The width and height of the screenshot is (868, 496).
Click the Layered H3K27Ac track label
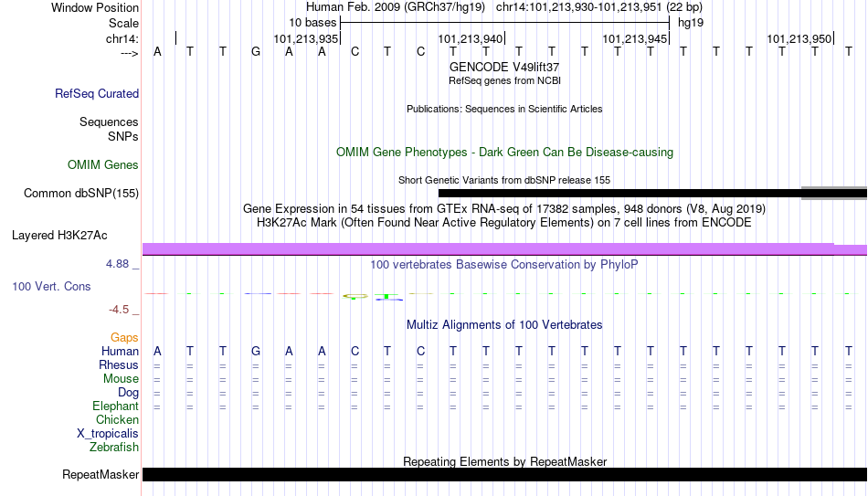point(59,236)
